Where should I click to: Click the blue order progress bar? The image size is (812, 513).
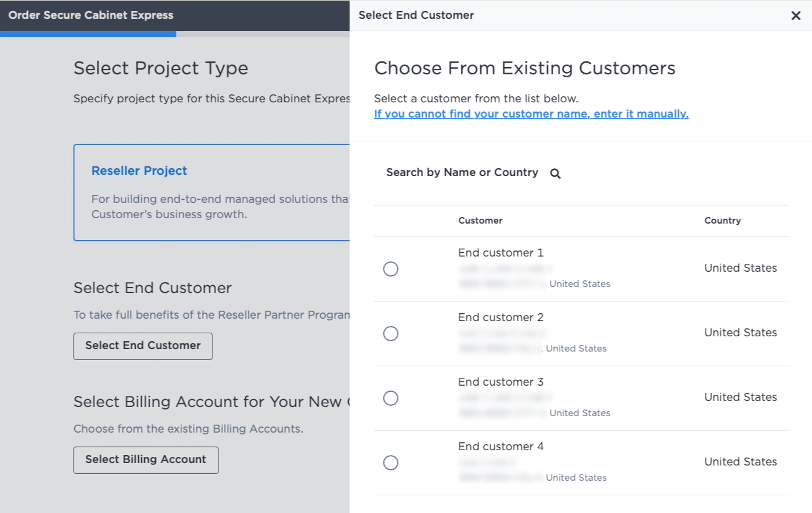pos(88,34)
